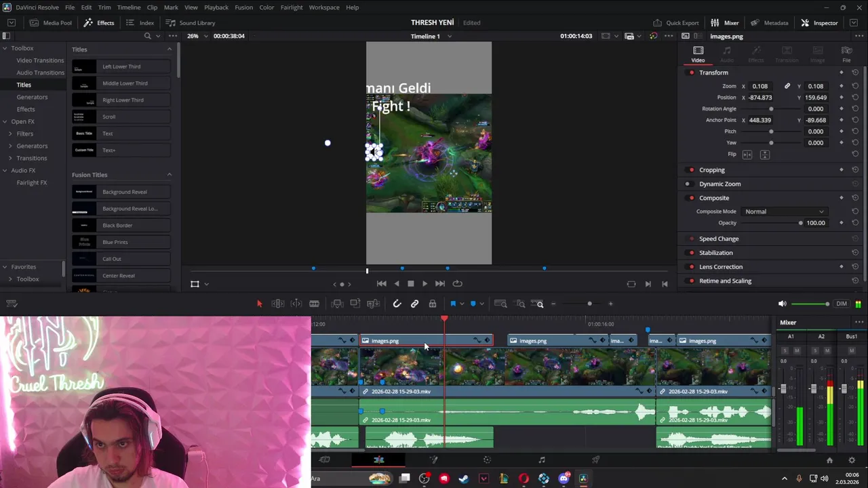Open the Inspector Video tab
Image resolution: width=868 pixels, height=488 pixels.
point(698,54)
